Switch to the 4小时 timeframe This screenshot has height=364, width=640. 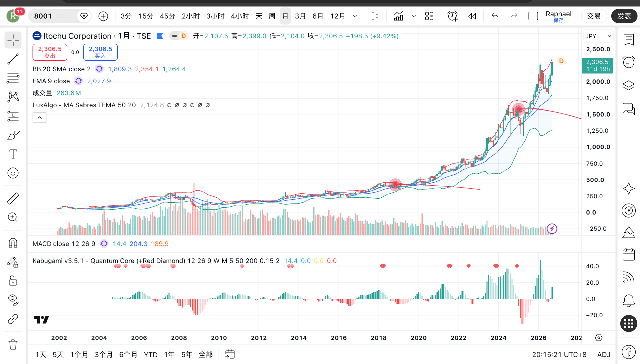point(240,16)
